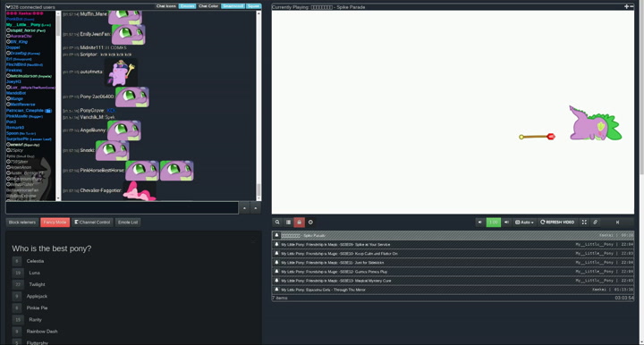
Task: Open the Chat Icons tab
Action: point(166,6)
